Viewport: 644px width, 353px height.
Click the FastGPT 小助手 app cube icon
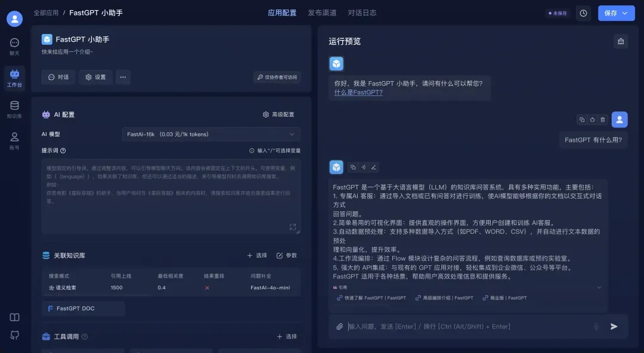coord(47,39)
